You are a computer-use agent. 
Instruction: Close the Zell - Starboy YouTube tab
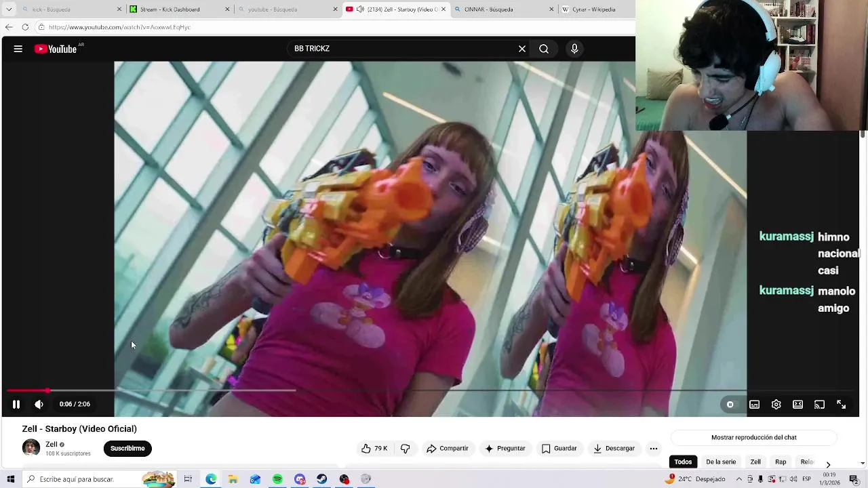[443, 9]
